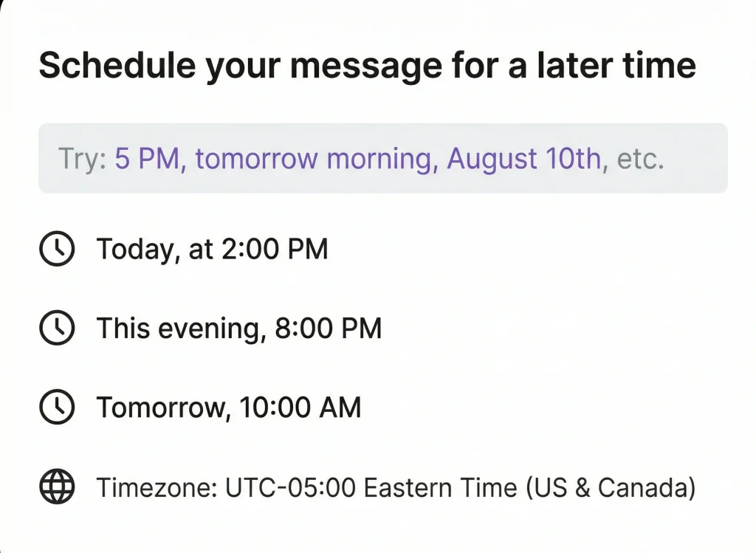The width and height of the screenshot is (756, 553).
Task: Click the clock icon beside Tomorrow option
Action: (57, 408)
